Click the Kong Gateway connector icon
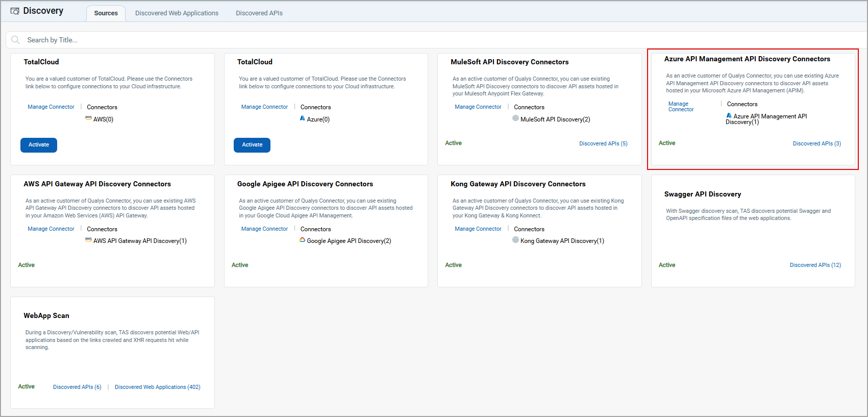The width and height of the screenshot is (868, 417). tap(515, 239)
